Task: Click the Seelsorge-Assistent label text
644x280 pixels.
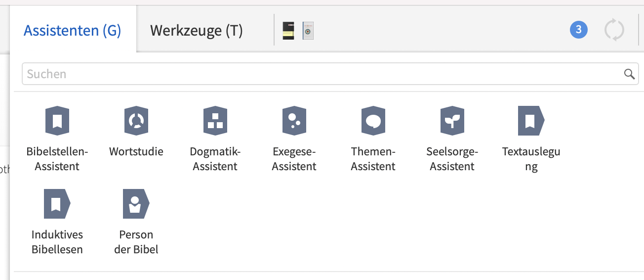Action: 452,159
